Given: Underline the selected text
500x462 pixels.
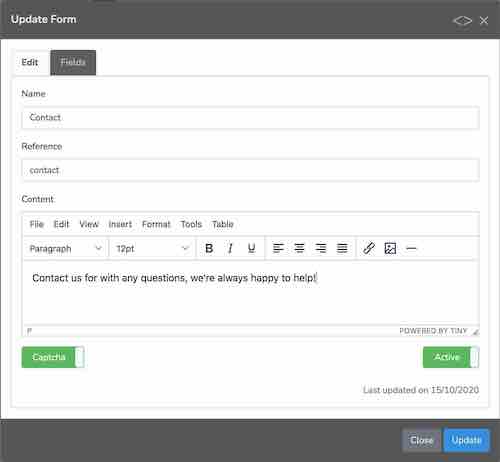Looking at the screenshot, I should (x=252, y=248).
